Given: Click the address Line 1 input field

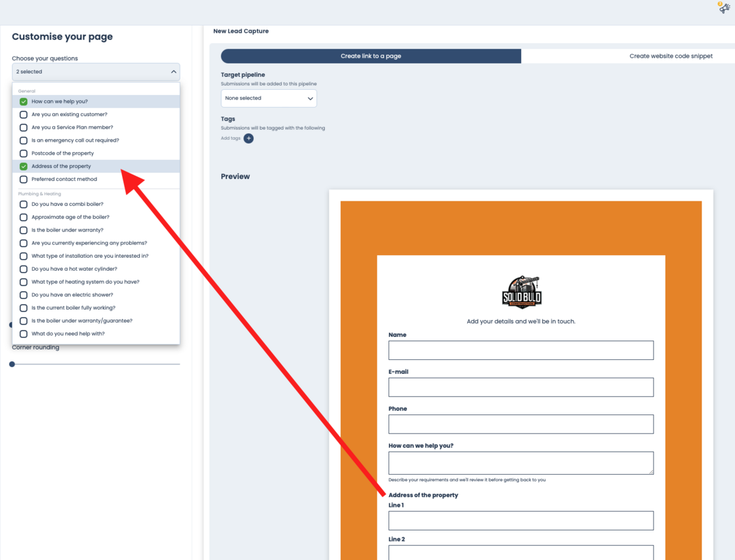Looking at the screenshot, I should 520,521.
